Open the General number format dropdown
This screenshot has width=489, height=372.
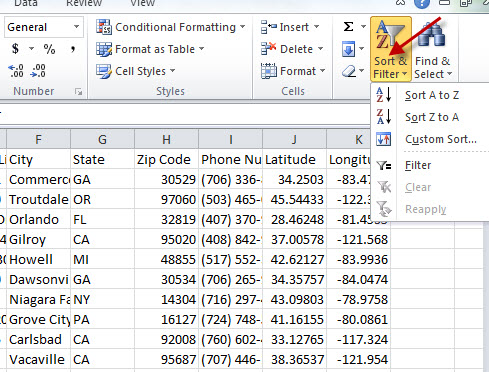(44, 27)
